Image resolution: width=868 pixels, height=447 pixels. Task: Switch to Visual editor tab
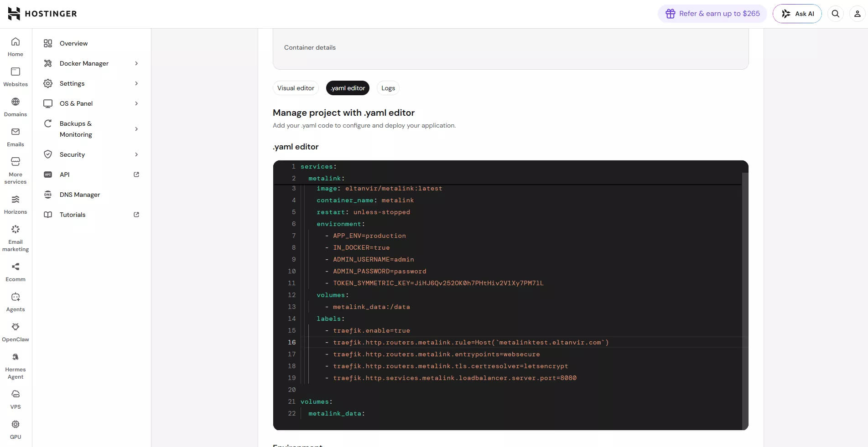point(296,88)
